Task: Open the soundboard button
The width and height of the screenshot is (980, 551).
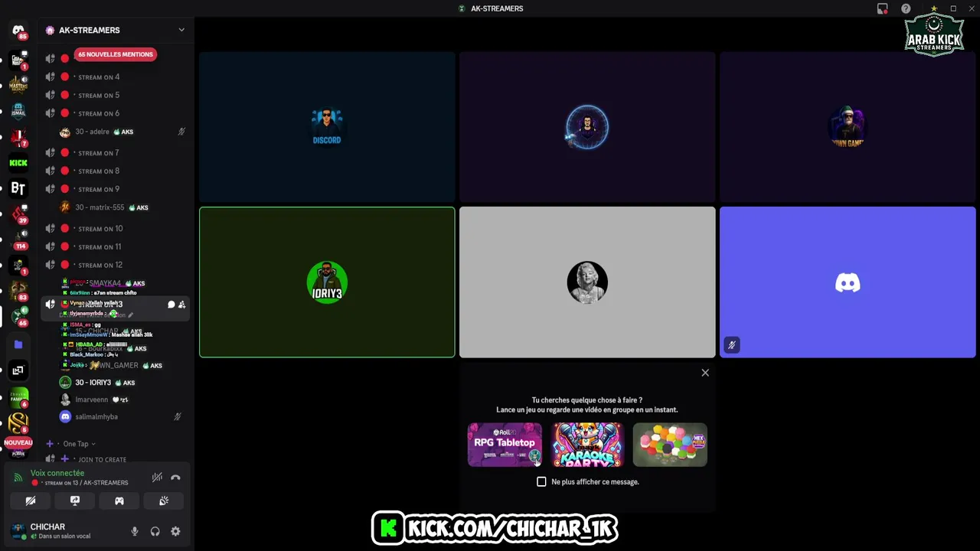Action: [164, 500]
